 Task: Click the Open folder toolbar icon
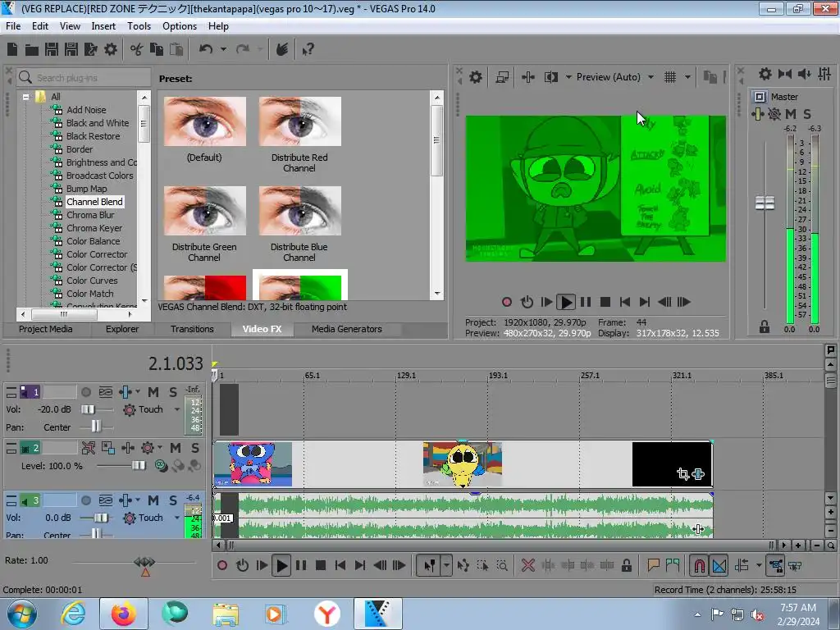pos(32,50)
